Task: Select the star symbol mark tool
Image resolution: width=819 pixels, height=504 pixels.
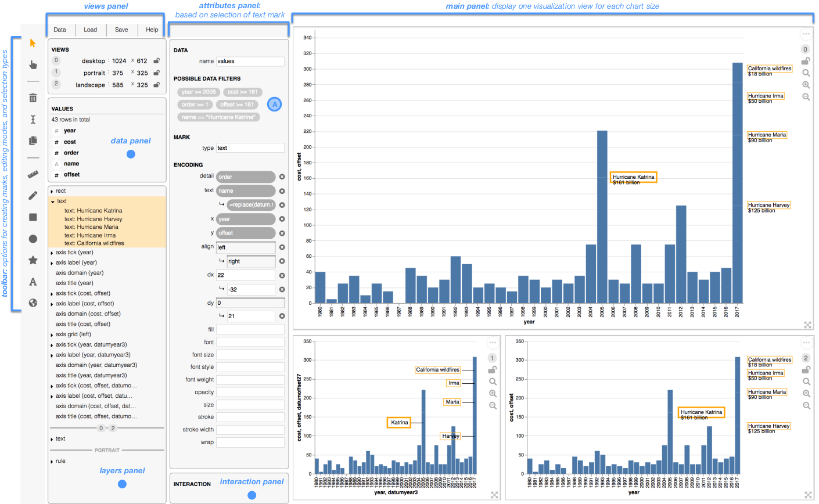Action: (33, 260)
